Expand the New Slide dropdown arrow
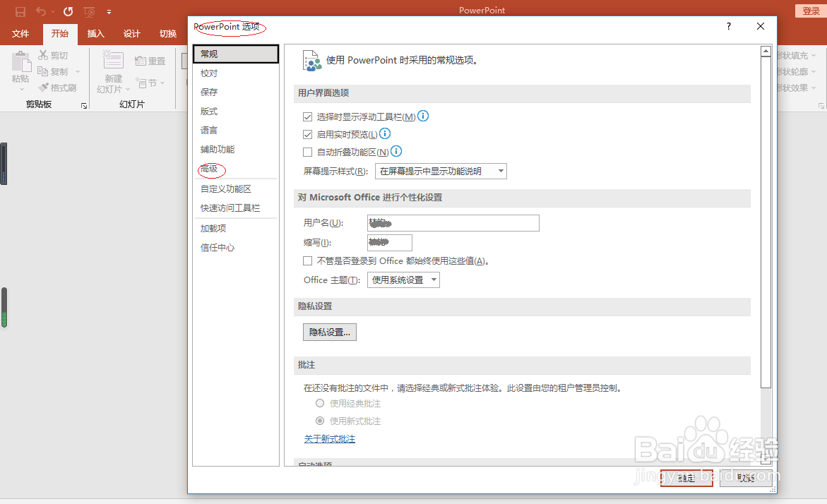Screen dimensions: 827x504 (x=128, y=90)
